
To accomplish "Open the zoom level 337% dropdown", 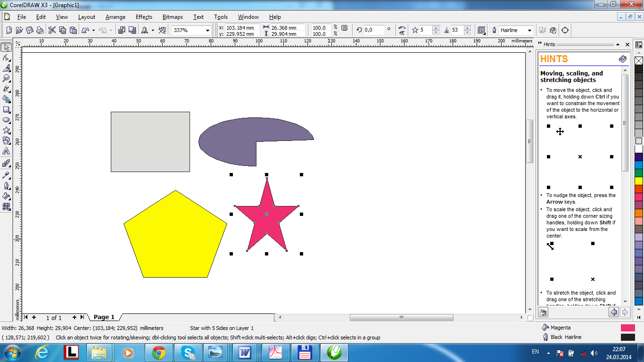I will 207,30.
